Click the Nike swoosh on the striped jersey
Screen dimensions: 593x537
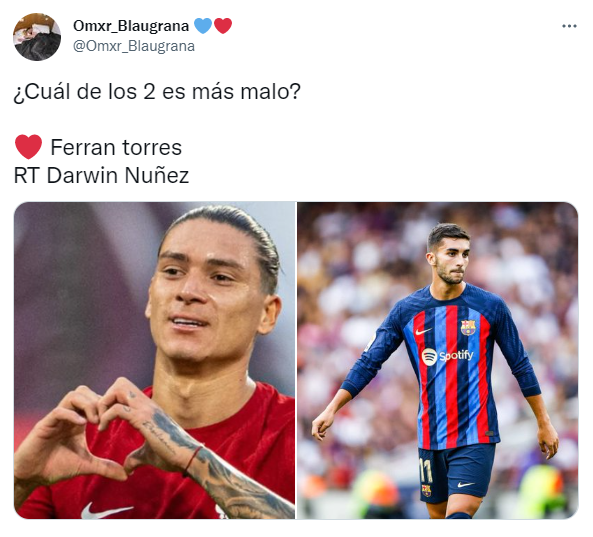coord(423,332)
